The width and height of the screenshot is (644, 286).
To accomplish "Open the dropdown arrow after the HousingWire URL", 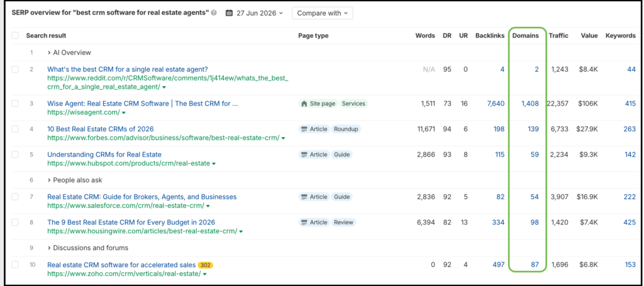I will coord(241,231).
